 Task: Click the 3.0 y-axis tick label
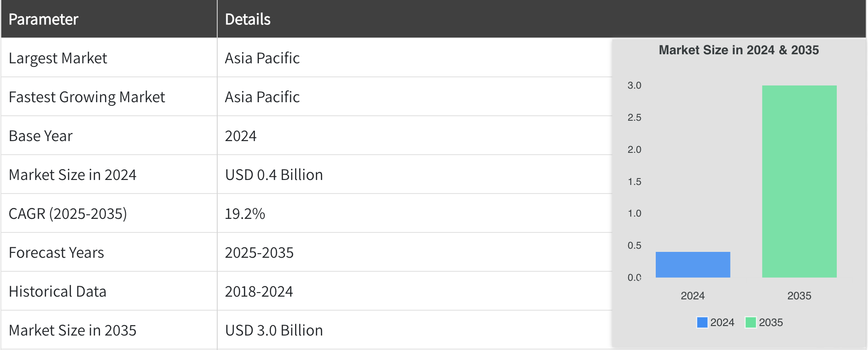click(x=634, y=85)
